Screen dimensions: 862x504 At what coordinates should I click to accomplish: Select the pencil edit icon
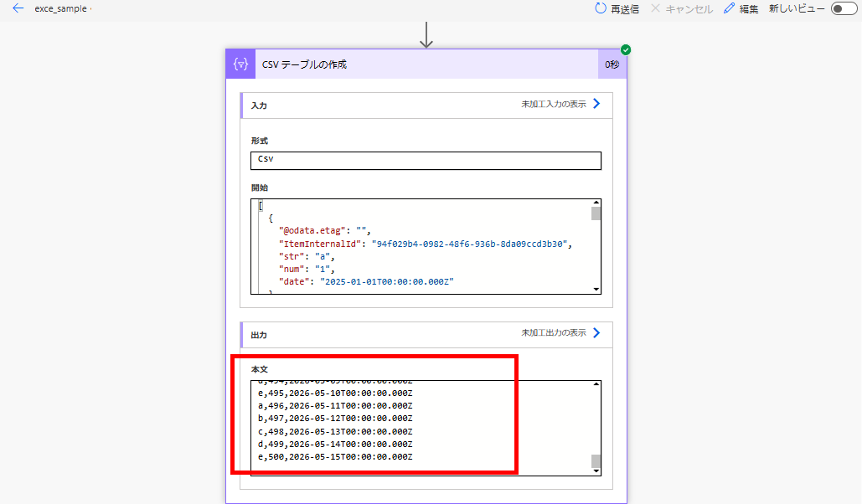[728, 9]
